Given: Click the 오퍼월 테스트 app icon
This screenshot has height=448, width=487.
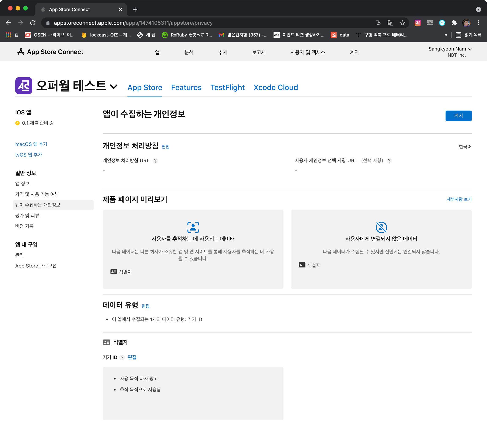Looking at the screenshot, I should (23, 86).
